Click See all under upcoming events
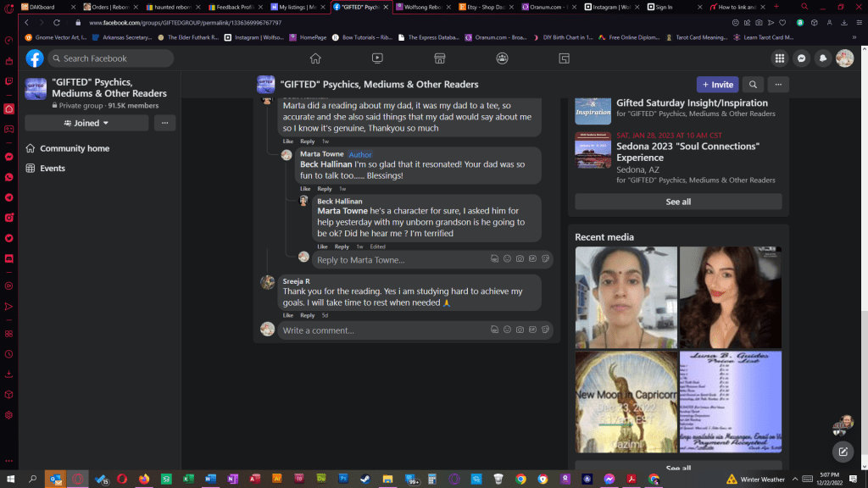Viewport: 868px width, 488px height. (678, 202)
